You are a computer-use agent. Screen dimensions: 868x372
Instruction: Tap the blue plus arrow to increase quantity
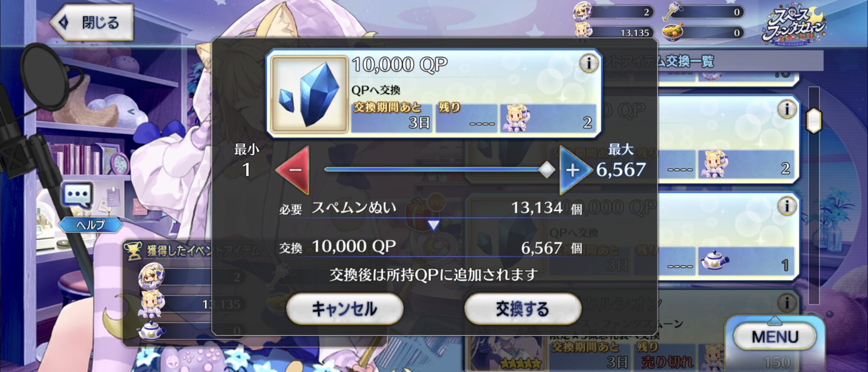575,170
